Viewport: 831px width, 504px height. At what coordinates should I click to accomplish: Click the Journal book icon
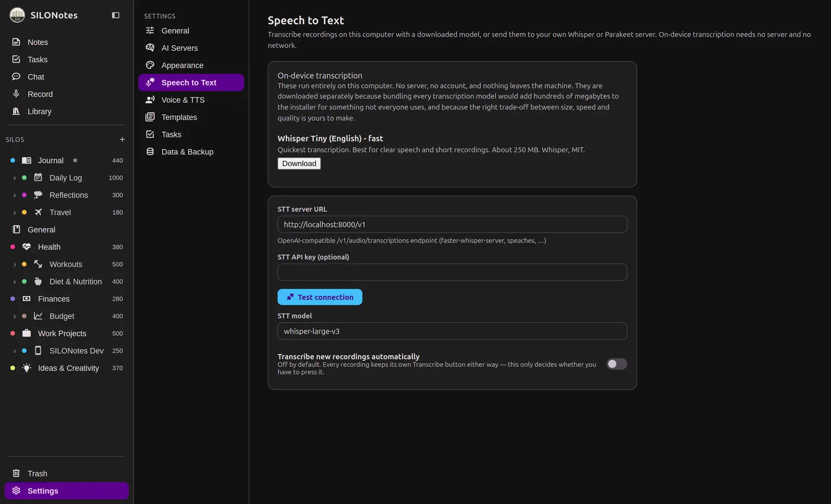[x=26, y=160]
